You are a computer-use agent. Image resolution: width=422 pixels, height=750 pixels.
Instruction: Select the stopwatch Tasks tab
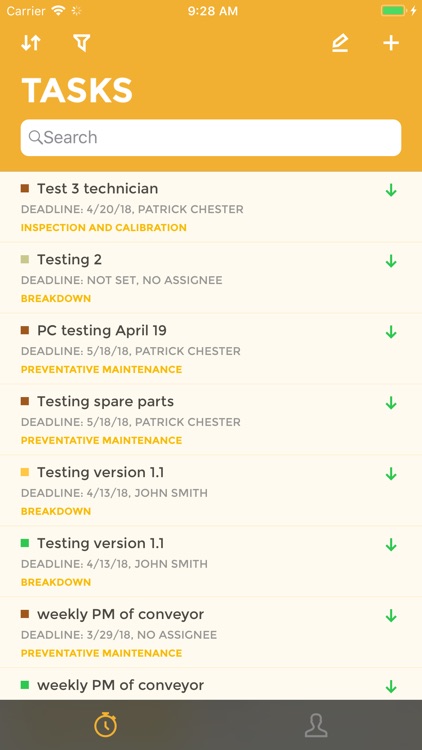(105, 725)
